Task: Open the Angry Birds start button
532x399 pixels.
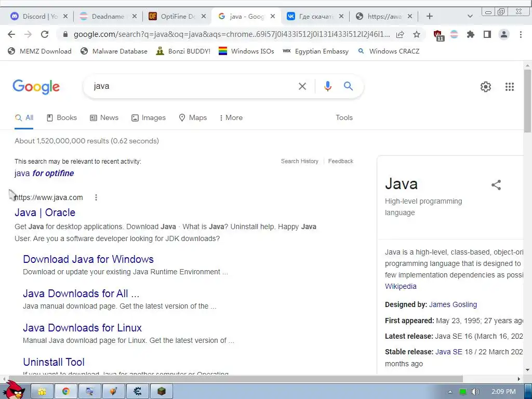Action: coord(13,390)
